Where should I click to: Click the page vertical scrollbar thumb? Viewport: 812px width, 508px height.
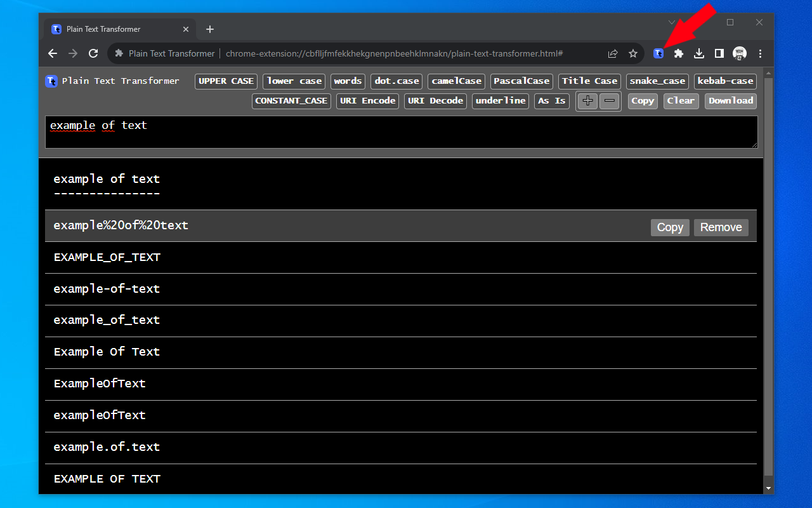pos(769,276)
